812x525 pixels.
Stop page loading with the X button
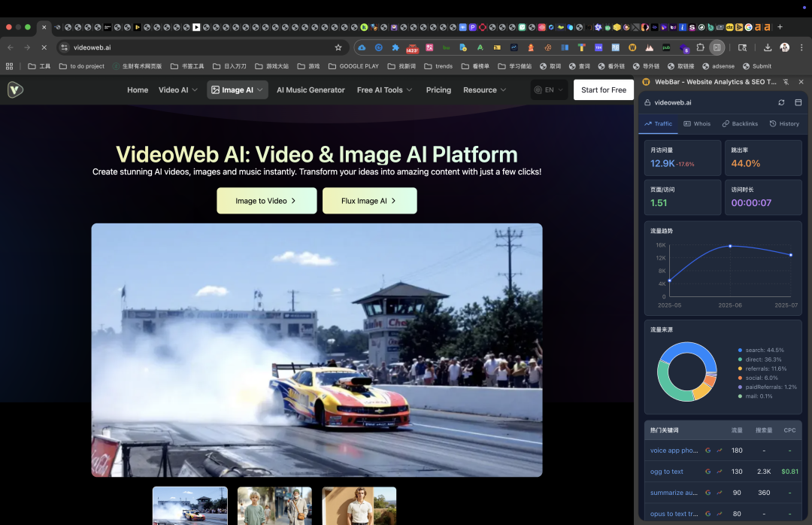click(x=44, y=47)
